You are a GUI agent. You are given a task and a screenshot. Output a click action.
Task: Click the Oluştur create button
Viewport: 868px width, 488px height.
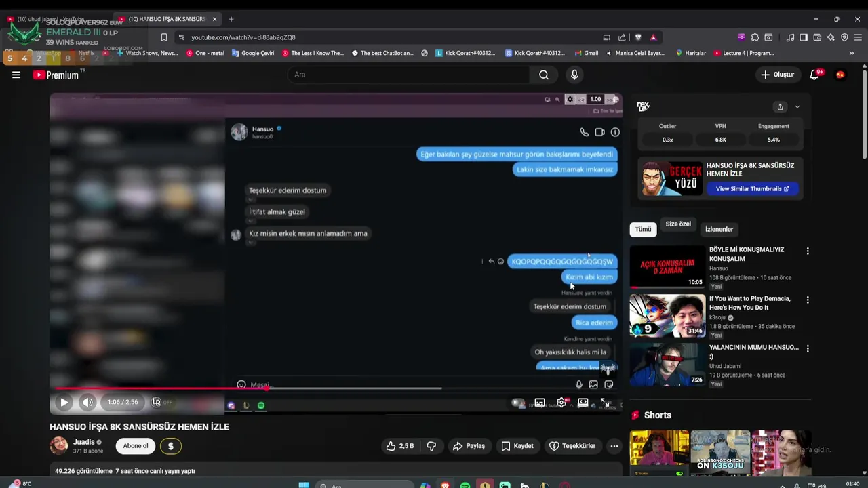[x=777, y=75]
